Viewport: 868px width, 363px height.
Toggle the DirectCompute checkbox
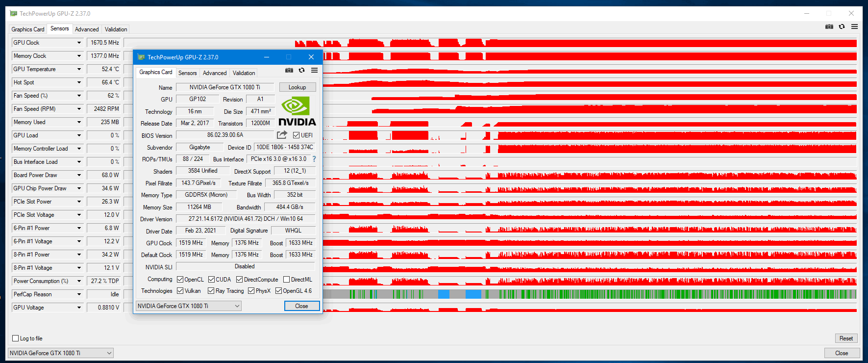239,280
